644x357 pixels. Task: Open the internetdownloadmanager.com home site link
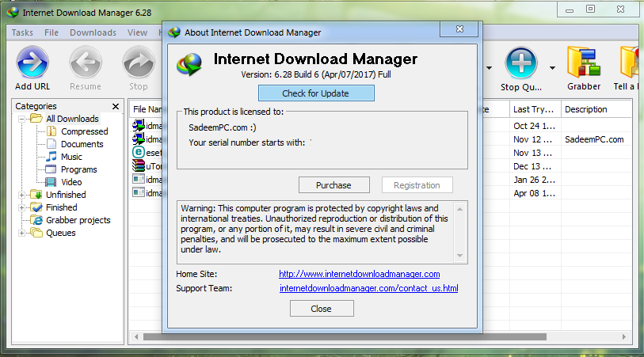click(360, 274)
